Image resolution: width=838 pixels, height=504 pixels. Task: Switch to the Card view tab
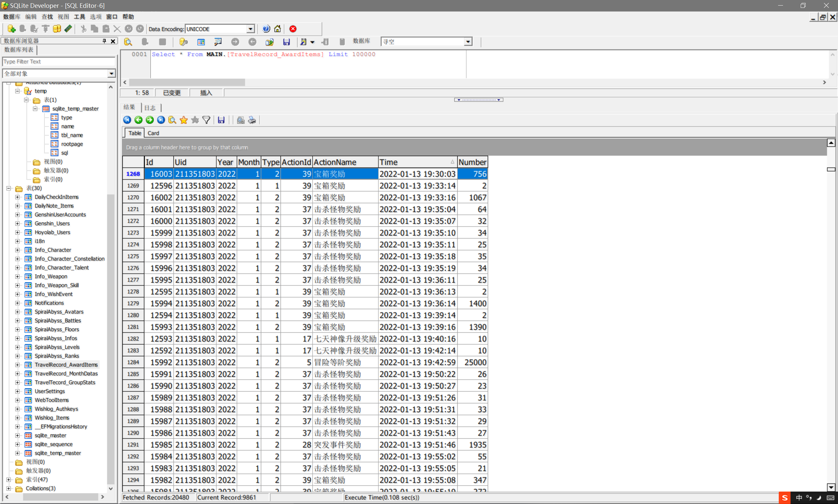click(153, 133)
